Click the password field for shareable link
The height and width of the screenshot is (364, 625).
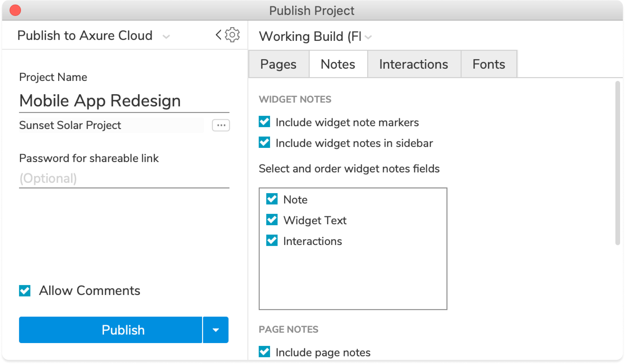coord(124,178)
